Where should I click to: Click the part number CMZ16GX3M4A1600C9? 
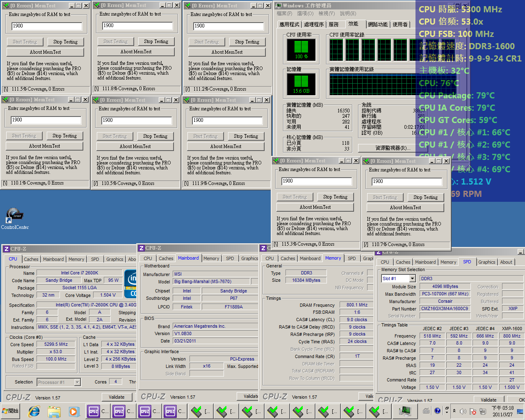coord(444,308)
